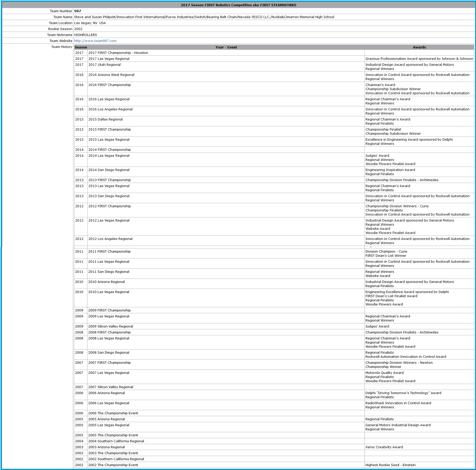Image resolution: width=476 pixels, height=470 pixels.
Task: Open the http://www.team987.com website link
Action: 95,41
